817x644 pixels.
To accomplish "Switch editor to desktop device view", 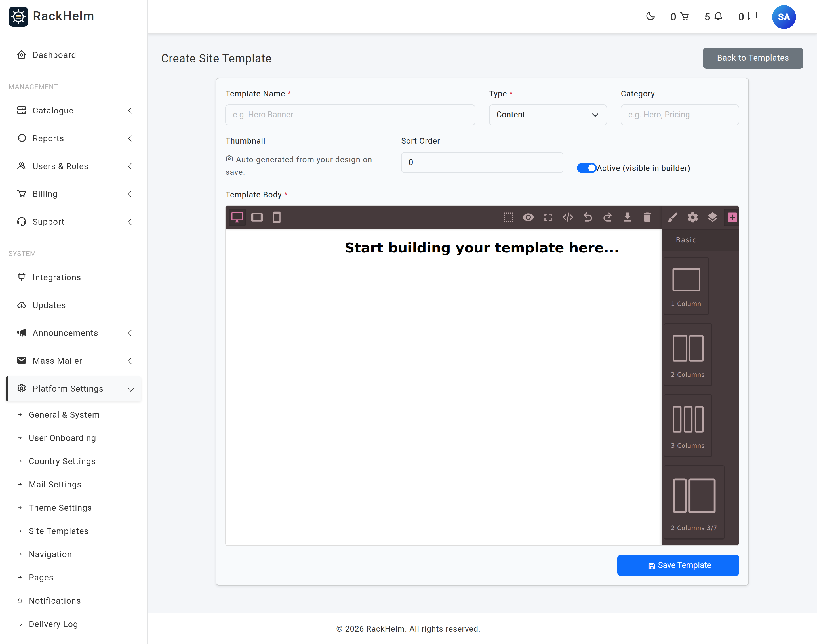I will click(237, 217).
